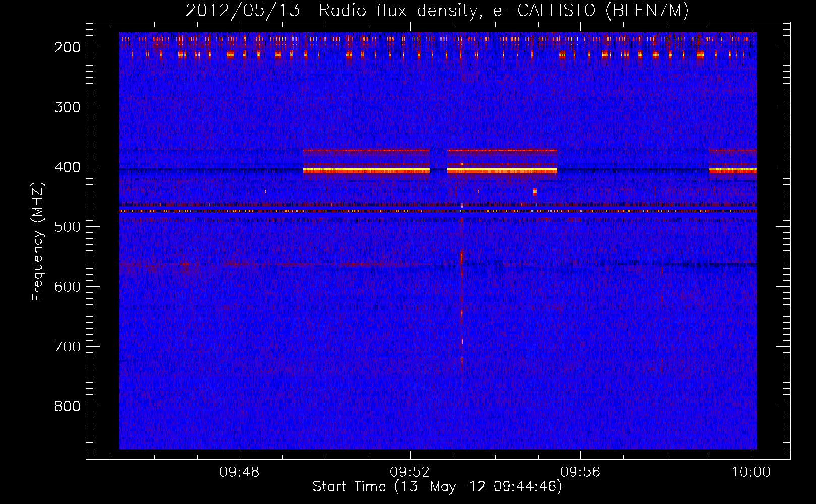Click the 300 frequency tick label
This screenshot has height=504, width=816.
[x=68, y=107]
